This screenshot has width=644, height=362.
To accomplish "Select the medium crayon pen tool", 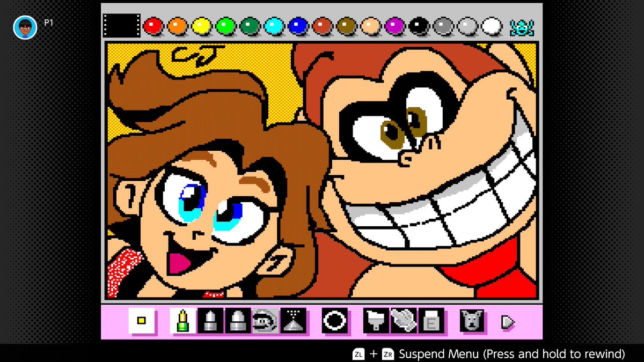I will click(x=210, y=321).
